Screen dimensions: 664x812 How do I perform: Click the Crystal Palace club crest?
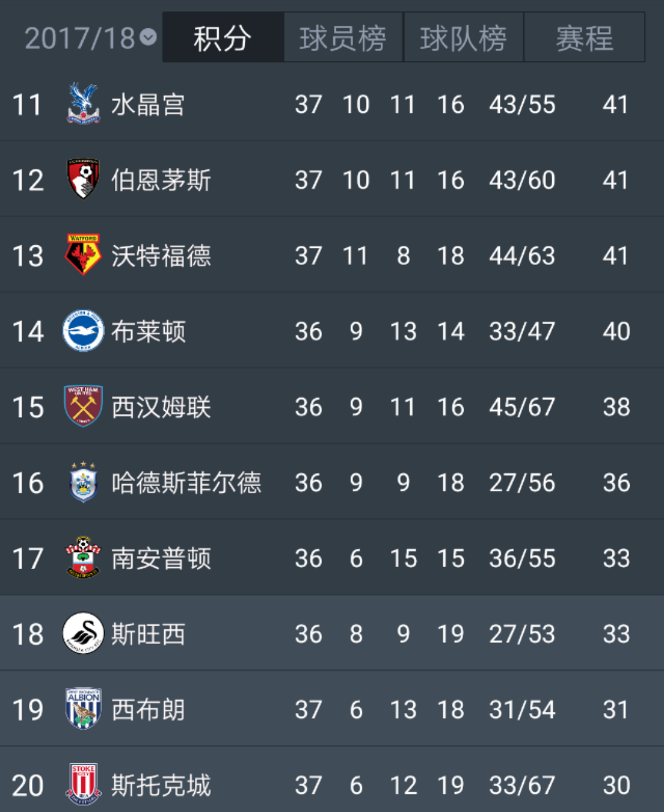click(83, 104)
